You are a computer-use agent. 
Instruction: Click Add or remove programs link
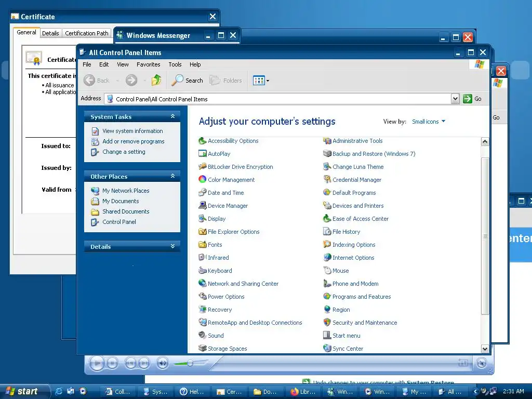pos(134,141)
